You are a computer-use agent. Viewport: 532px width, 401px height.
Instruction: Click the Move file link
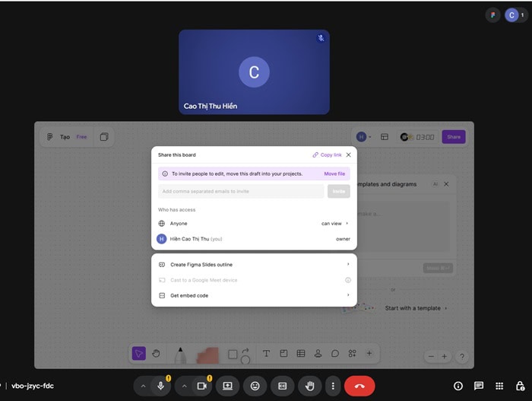click(334, 173)
